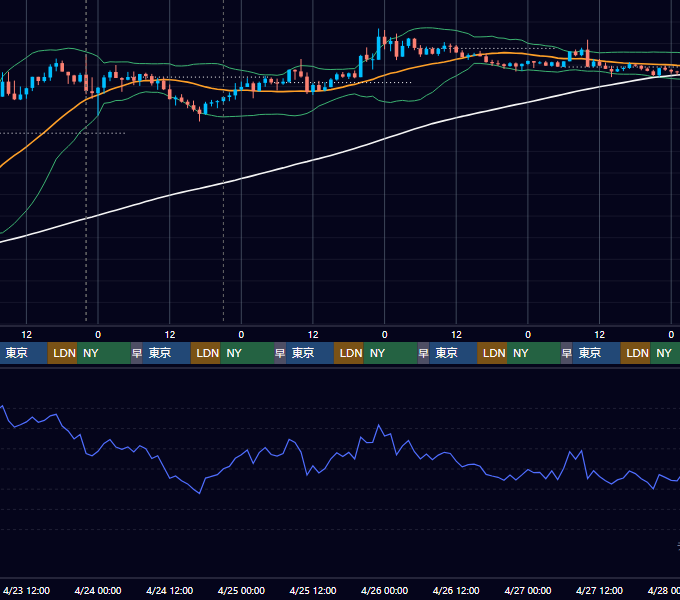This screenshot has height=600, width=680.
Task: Click the 4/27 12:00 date label
Action: (599, 590)
